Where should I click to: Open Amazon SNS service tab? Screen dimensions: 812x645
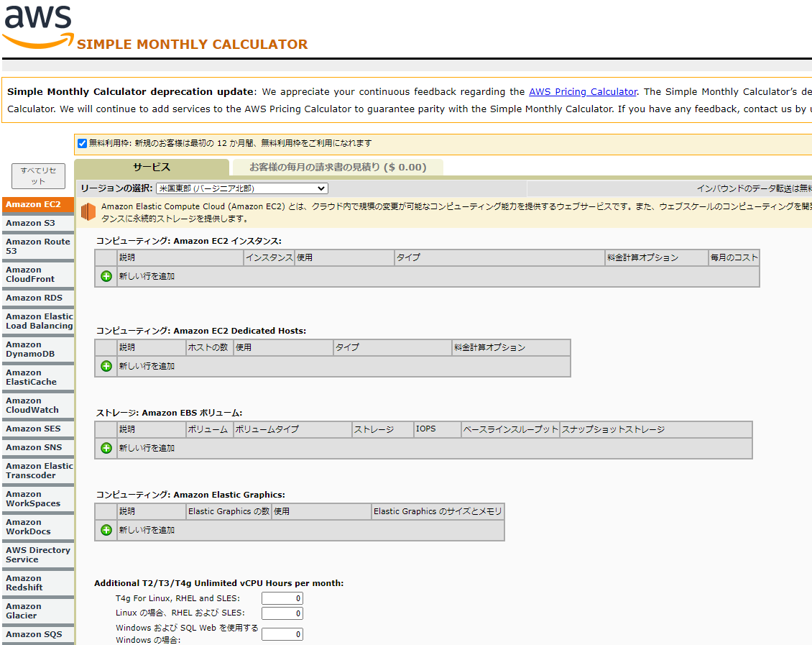tap(38, 447)
